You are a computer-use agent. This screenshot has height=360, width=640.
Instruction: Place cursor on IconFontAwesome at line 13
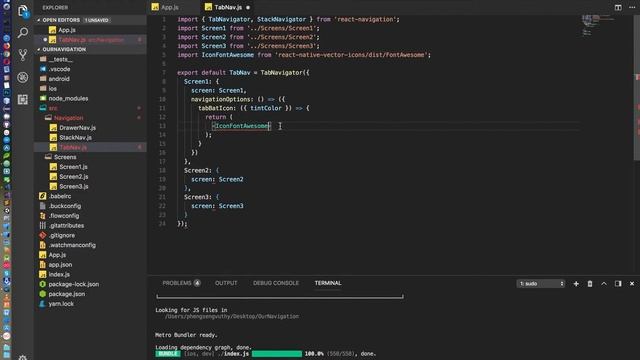click(x=242, y=126)
